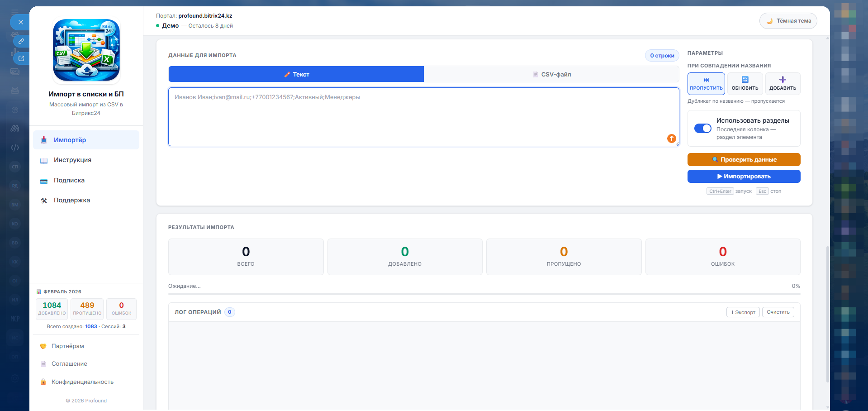Click the orange arrow icon in text area

[671, 139]
